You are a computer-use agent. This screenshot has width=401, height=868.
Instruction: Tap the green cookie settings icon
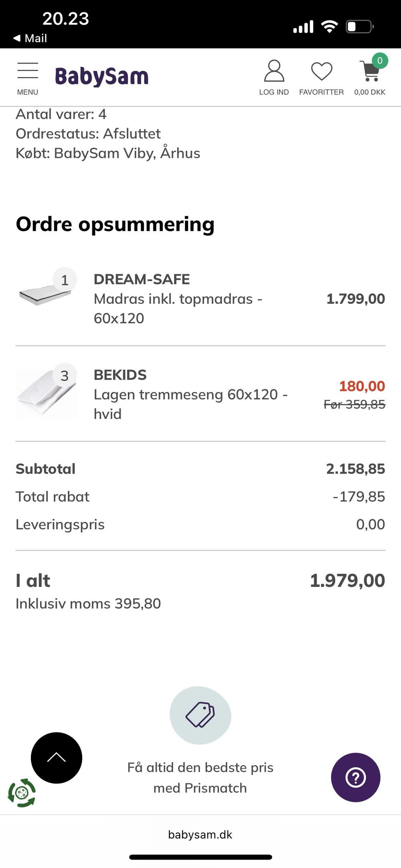(x=22, y=792)
